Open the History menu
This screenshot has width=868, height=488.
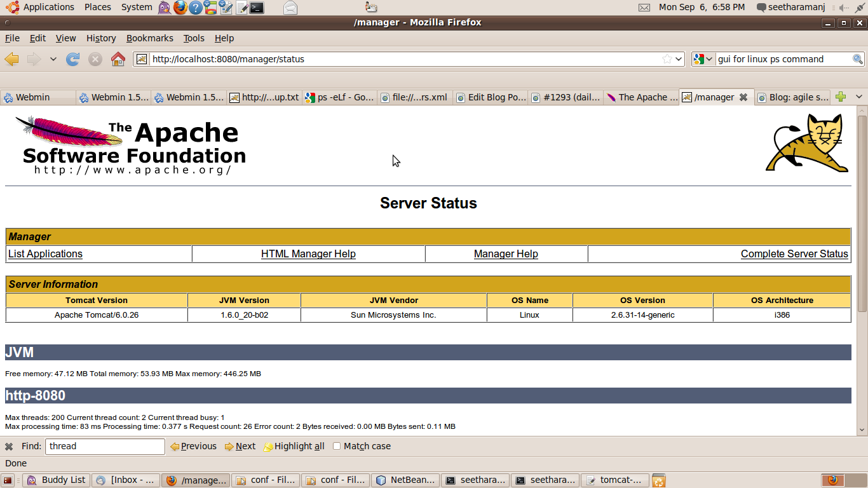click(x=101, y=38)
